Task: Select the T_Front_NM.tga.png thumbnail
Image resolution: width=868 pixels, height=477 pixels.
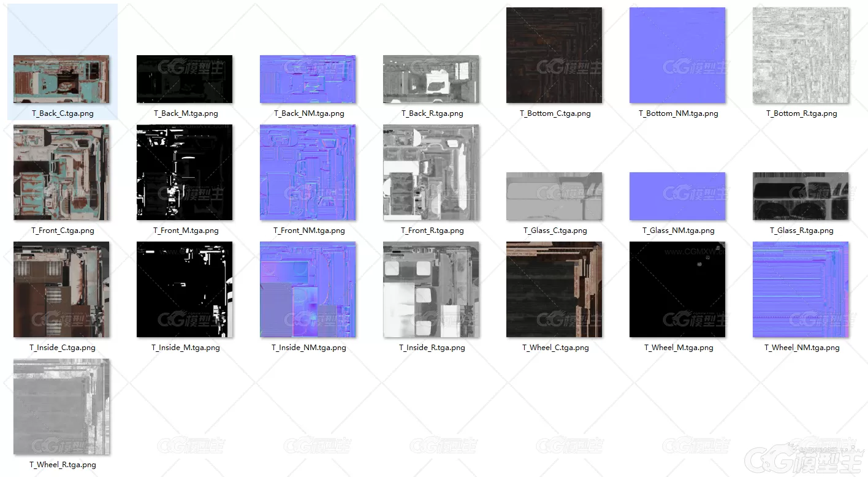Action: pyautogui.click(x=308, y=172)
